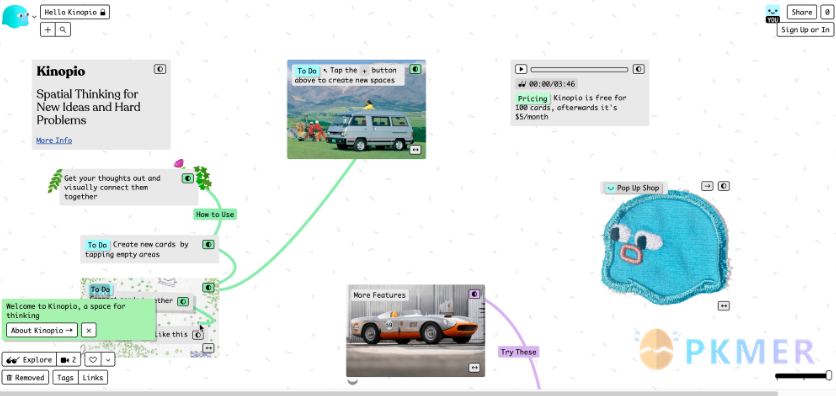Click connector on 'Create new cards' card

click(x=208, y=244)
